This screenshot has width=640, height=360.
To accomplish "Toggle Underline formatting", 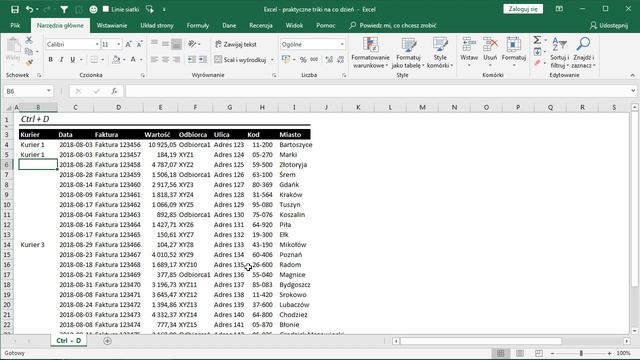I will click(x=73, y=60).
